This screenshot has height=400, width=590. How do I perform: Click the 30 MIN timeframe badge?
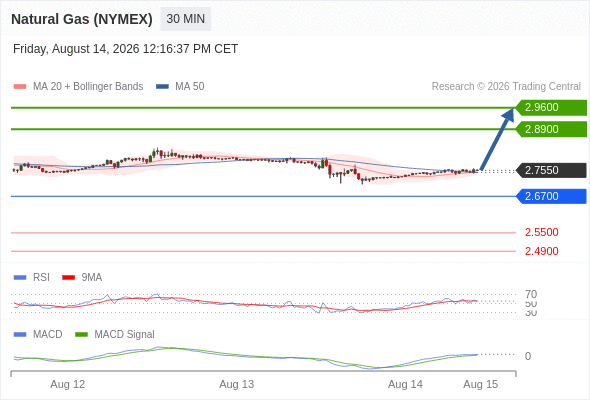pos(186,19)
